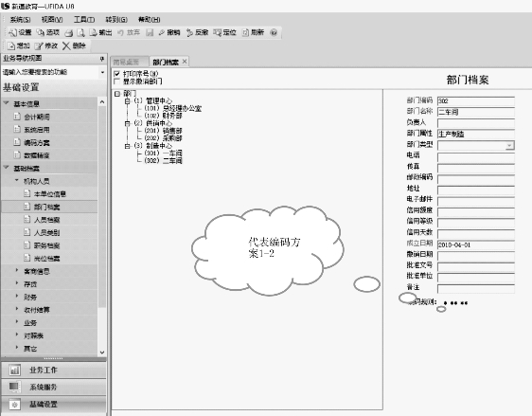
Task: Open print preview magnifier icon
Action: click(80, 32)
